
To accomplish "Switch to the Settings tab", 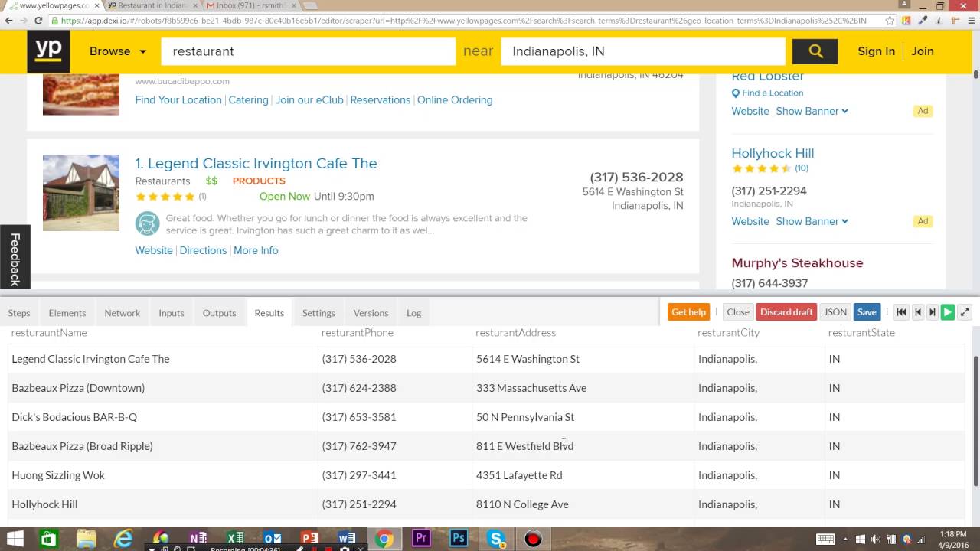I will tap(318, 312).
